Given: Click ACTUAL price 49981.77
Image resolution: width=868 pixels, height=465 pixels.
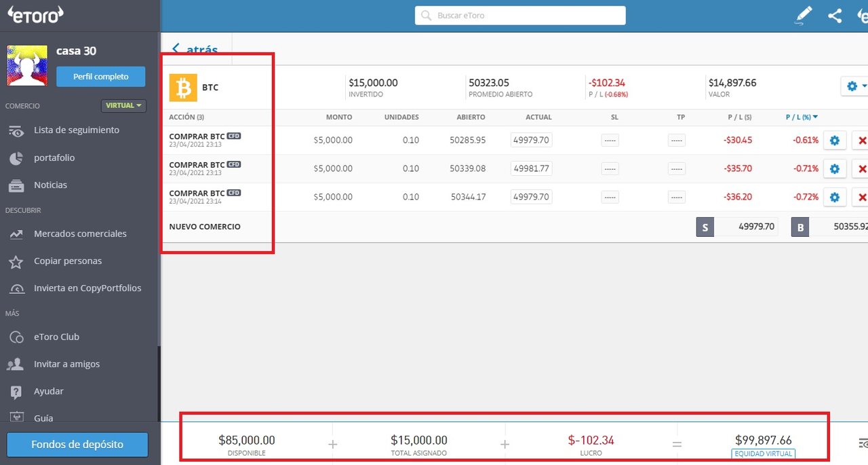Looking at the screenshot, I should pyautogui.click(x=532, y=168).
